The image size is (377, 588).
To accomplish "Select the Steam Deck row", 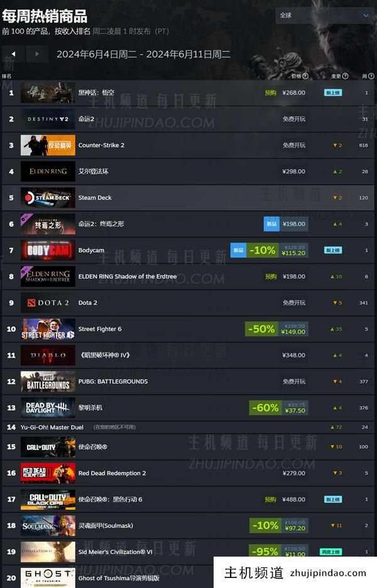I will click(x=188, y=198).
